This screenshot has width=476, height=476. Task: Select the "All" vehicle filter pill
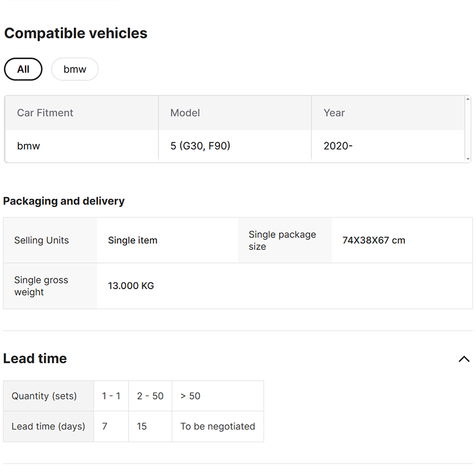(23, 70)
